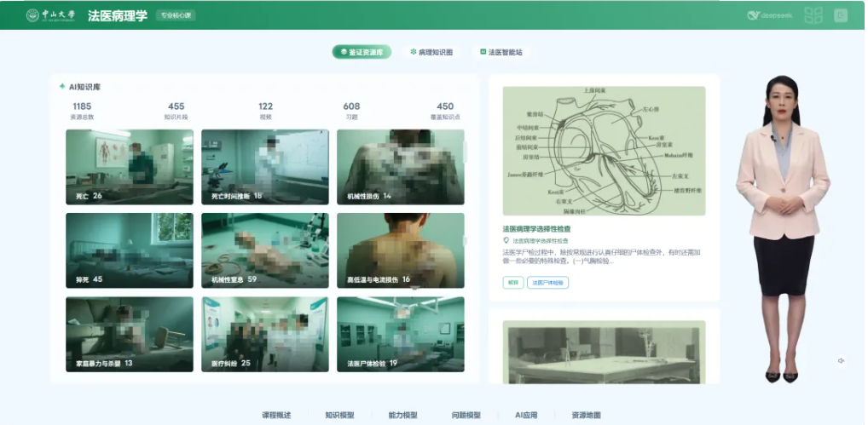Select 知识模型 in the bottom navigation

[x=339, y=416]
